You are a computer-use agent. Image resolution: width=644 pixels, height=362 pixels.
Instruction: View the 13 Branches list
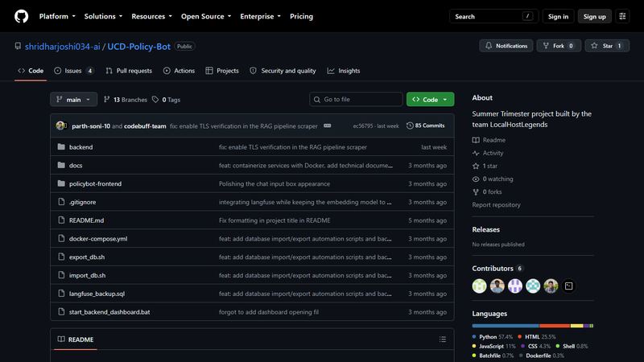(x=126, y=99)
